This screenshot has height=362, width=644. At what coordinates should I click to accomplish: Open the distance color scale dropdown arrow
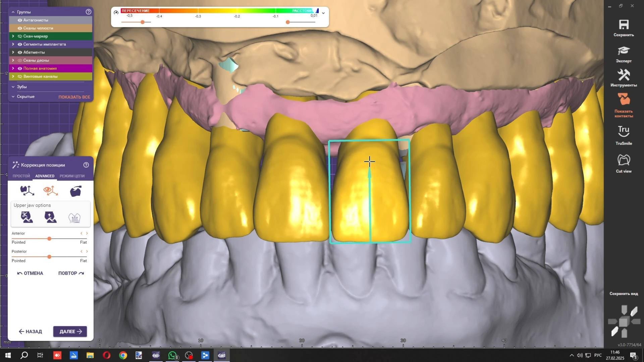tap(323, 13)
